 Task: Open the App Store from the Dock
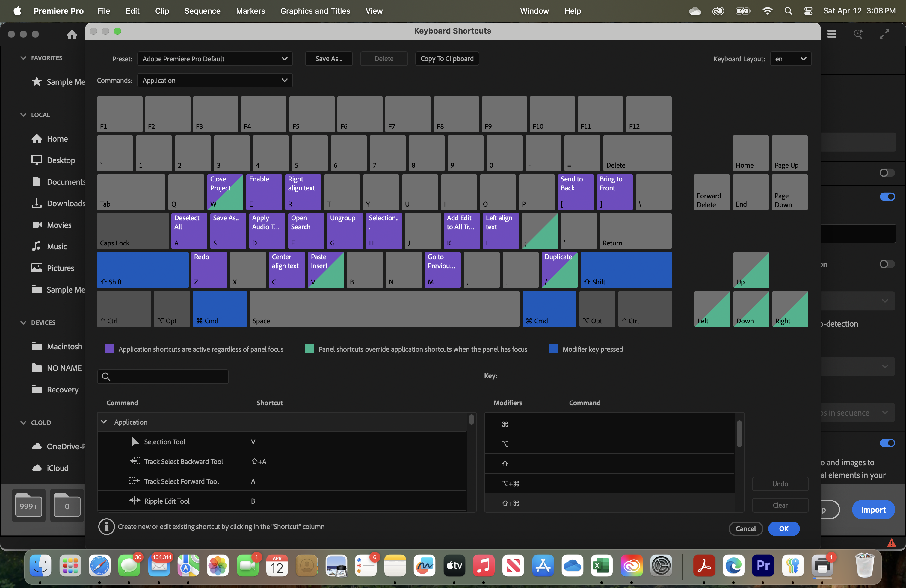[x=543, y=566]
